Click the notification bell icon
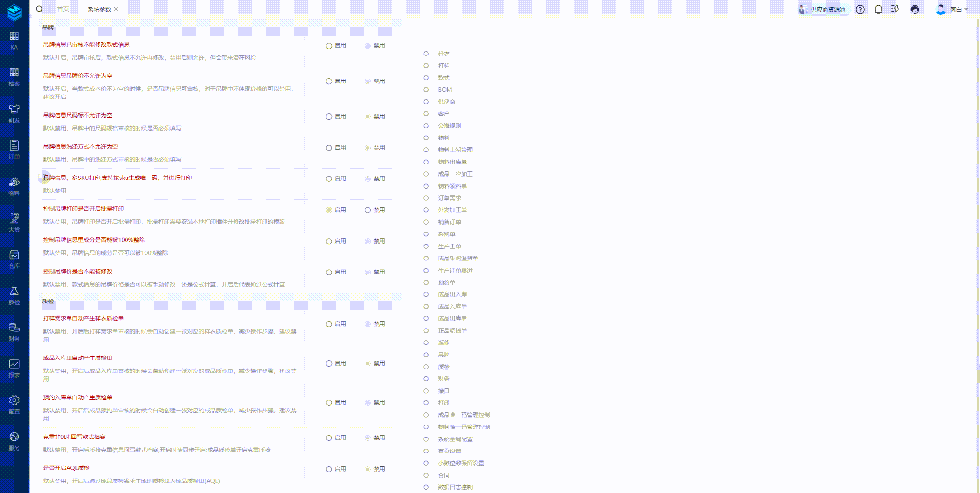980x493 pixels. click(x=878, y=10)
